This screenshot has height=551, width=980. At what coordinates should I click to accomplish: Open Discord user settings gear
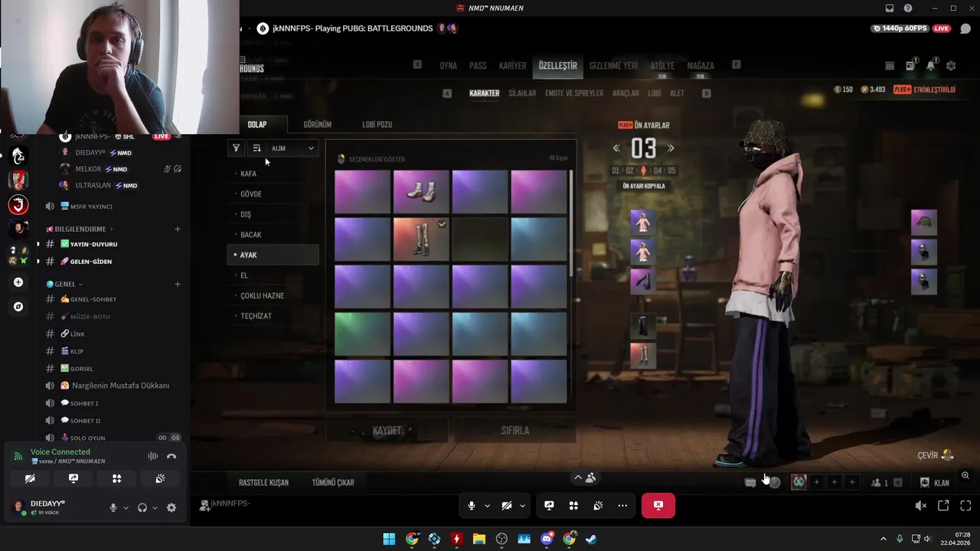pos(171,507)
